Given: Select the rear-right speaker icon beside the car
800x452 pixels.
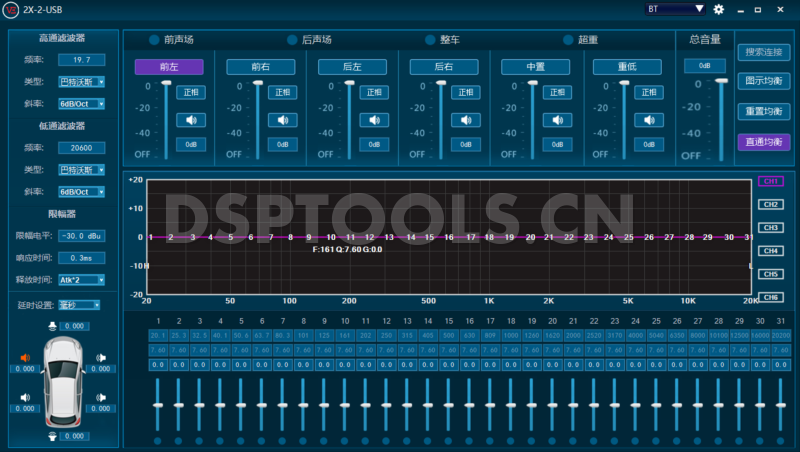Looking at the screenshot, I should [101, 397].
